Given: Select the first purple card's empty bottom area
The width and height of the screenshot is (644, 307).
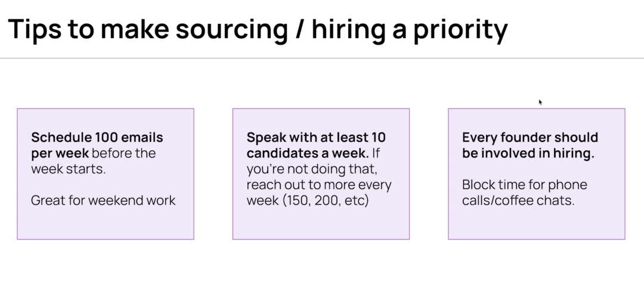Looking at the screenshot, I should [x=106, y=225].
